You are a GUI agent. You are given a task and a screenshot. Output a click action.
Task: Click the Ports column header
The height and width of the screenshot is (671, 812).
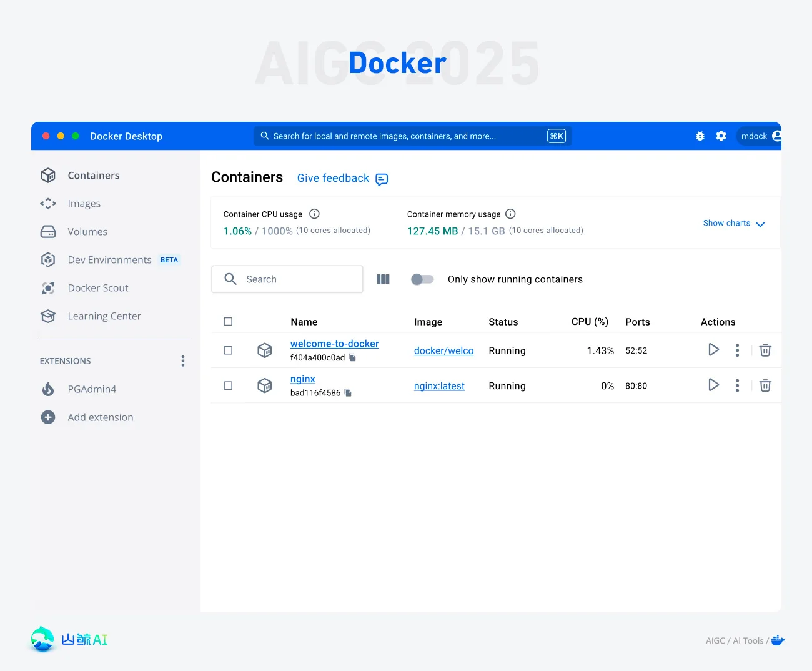tap(638, 322)
